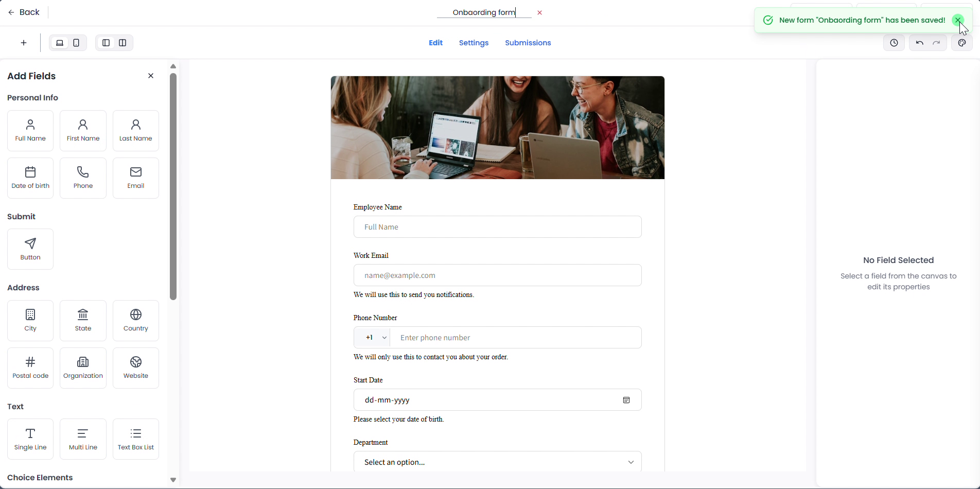Redo the last change
This screenshot has height=489, width=980.
[x=937, y=43]
